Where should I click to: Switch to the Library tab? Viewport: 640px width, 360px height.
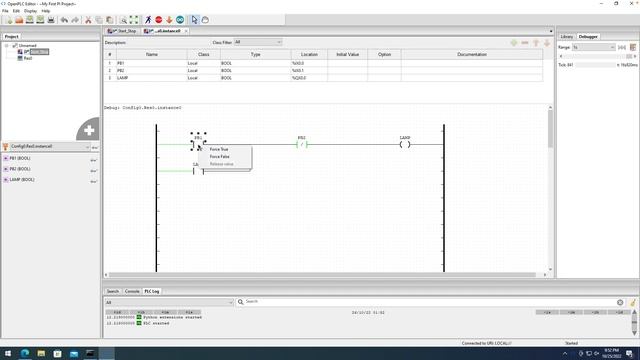pos(567,37)
